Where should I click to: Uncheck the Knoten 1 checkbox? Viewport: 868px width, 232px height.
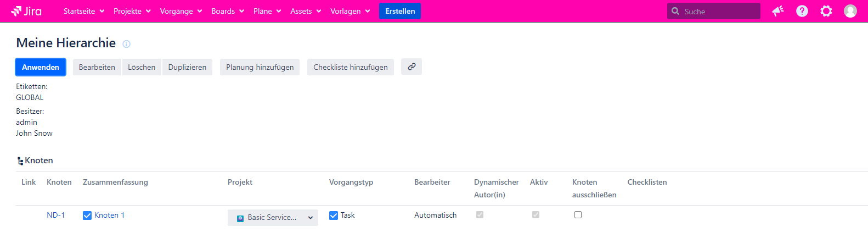(x=87, y=216)
